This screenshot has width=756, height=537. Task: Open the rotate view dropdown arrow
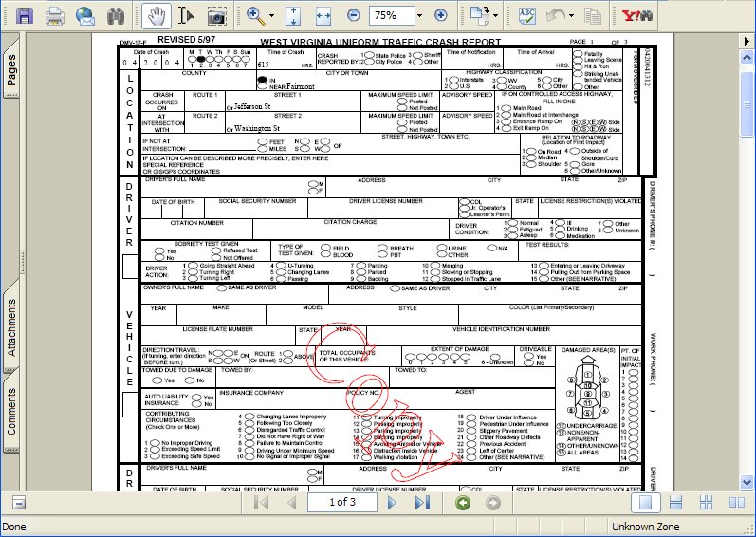click(x=496, y=15)
